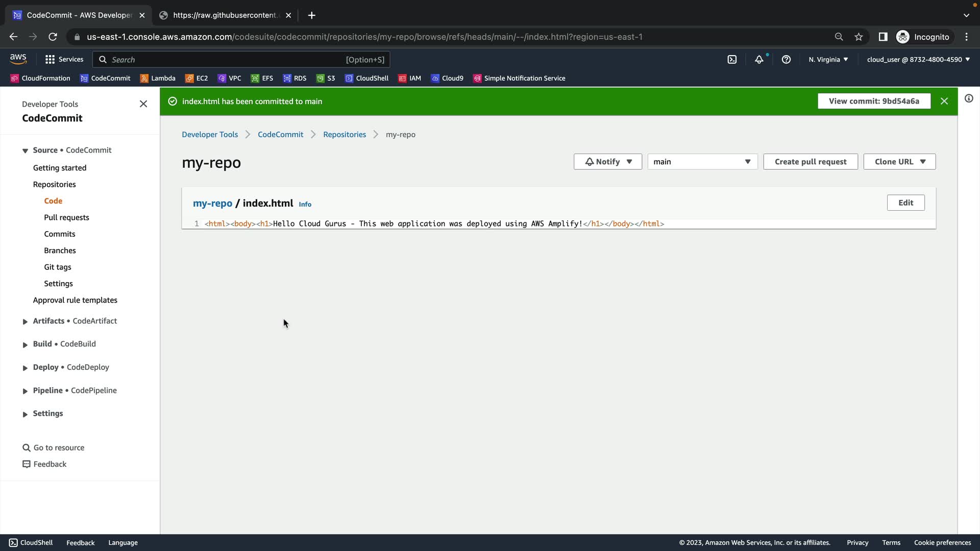The image size is (980, 551).
Task: Open the CloudShell icon in the top navigation bar
Action: [x=732, y=60]
